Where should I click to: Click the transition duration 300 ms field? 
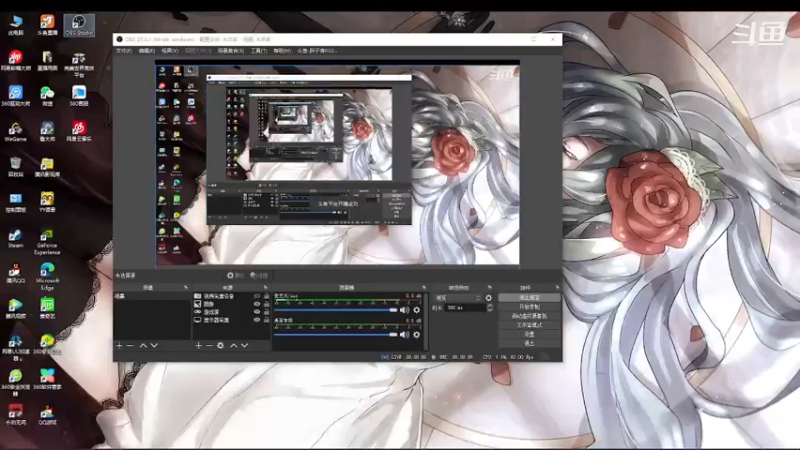[465, 308]
